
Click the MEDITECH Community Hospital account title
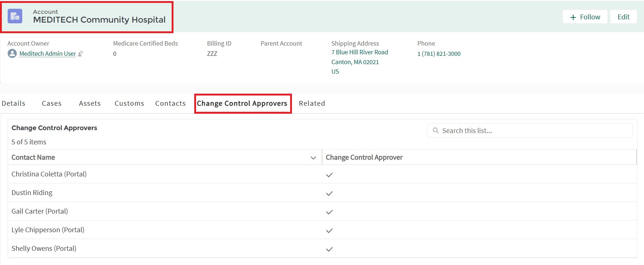(x=99, y=20)
